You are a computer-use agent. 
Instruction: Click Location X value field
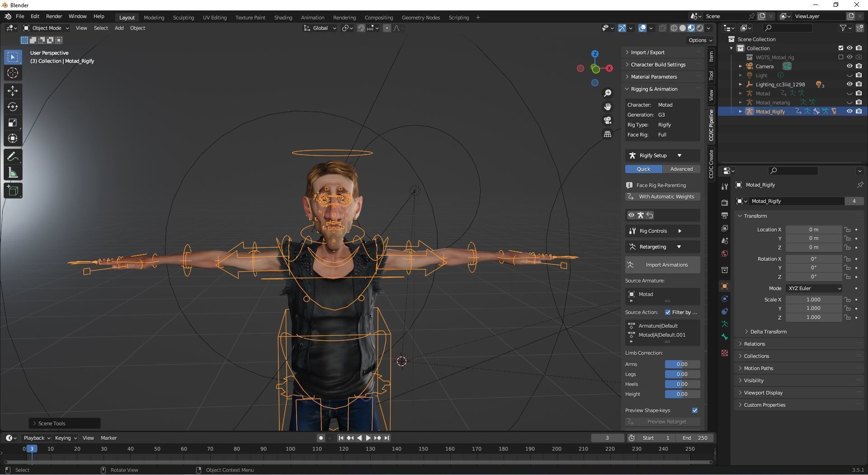(x=813, y=230)
